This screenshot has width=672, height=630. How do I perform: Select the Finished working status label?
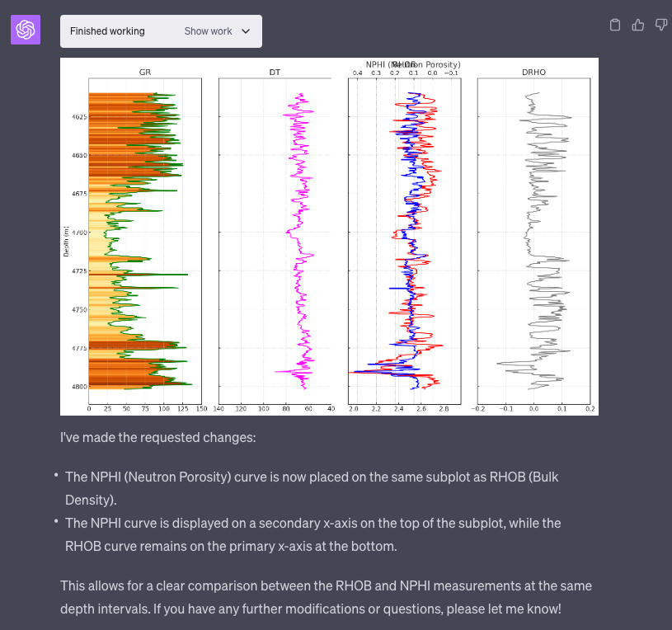coord(107,31)
